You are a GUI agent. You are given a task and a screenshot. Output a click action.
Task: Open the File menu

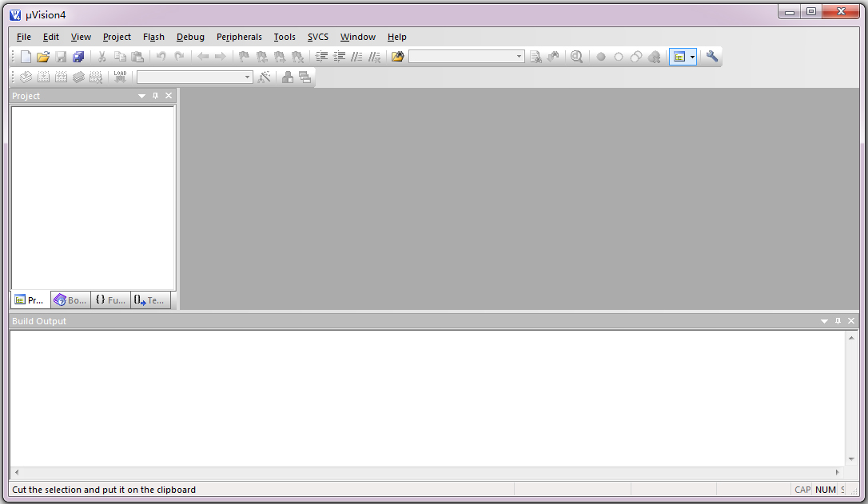pyautogui.click(x=24, y=37)
